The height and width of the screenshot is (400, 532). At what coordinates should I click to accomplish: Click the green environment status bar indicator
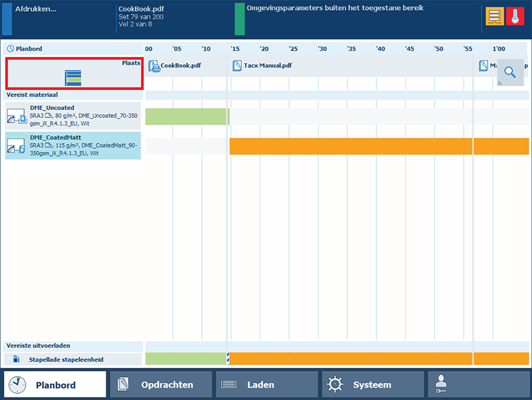(x=240, y=19)
